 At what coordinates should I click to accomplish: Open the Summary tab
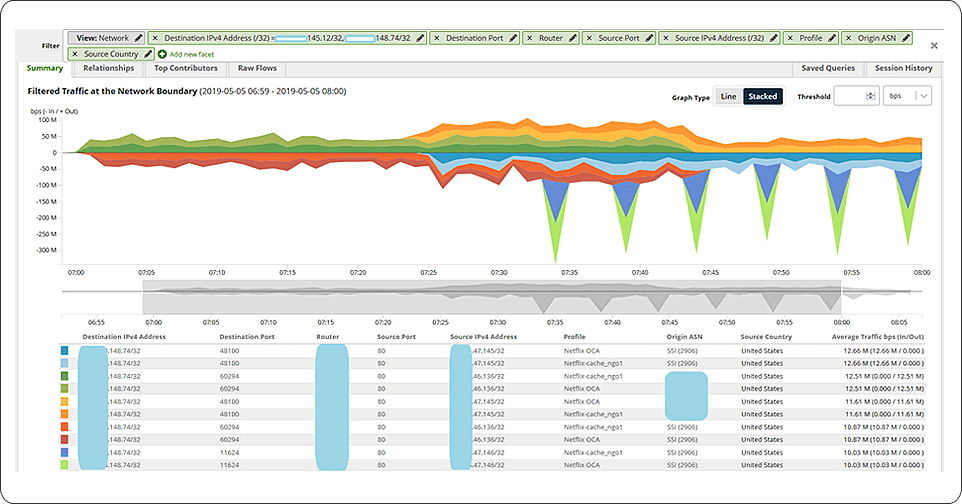pos(45,68)
